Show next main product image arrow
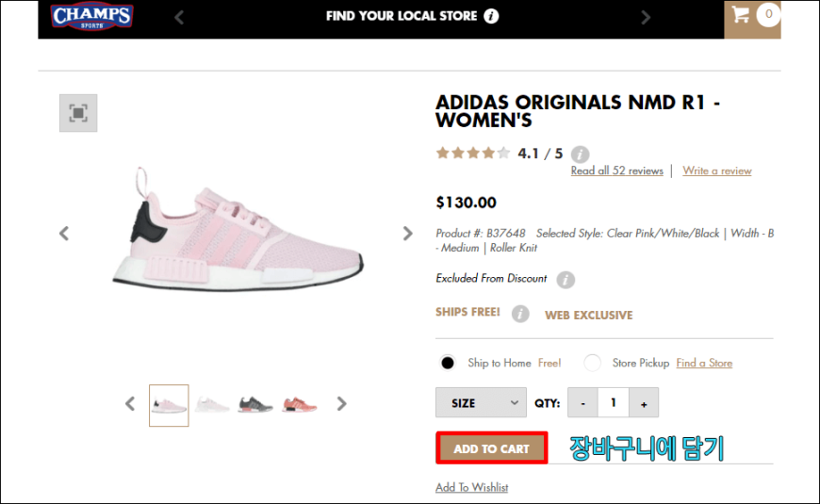This screenshot has height=504, width=820. click(x=407, y=234)
